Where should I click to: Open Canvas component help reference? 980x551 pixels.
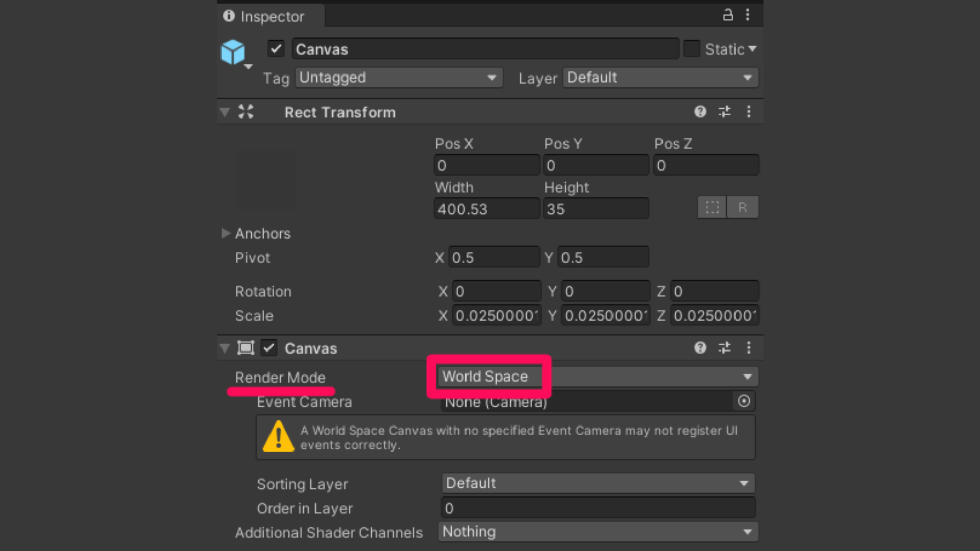(x=700, y=348)
